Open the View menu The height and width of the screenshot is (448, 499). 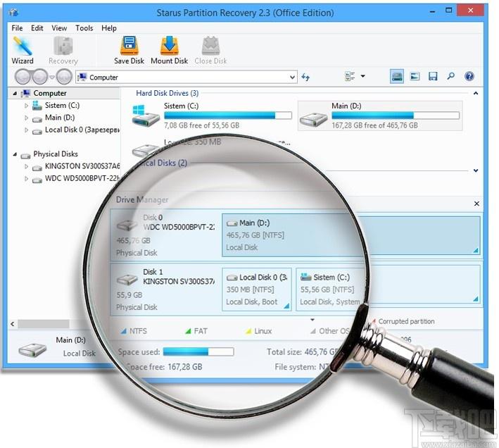(x=59, y=28)
